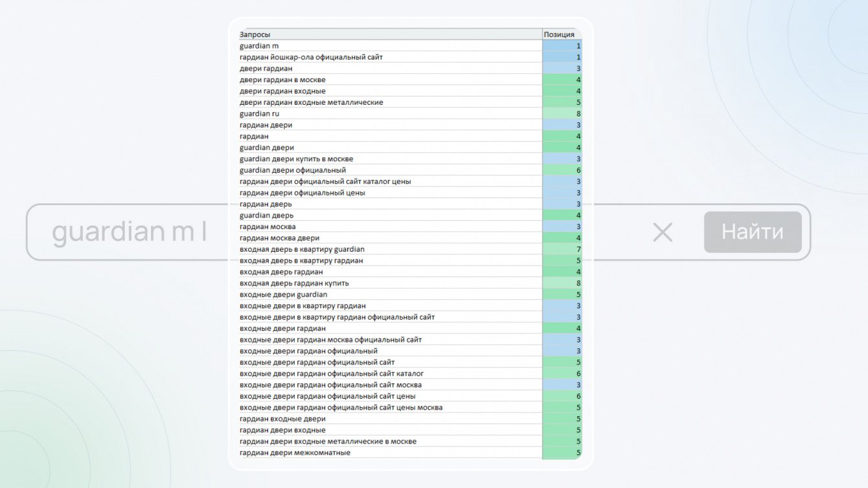Click the cell входная дверь в квартиру guardian
Viewport: 868px width, 488px height.
coord(390,249)
